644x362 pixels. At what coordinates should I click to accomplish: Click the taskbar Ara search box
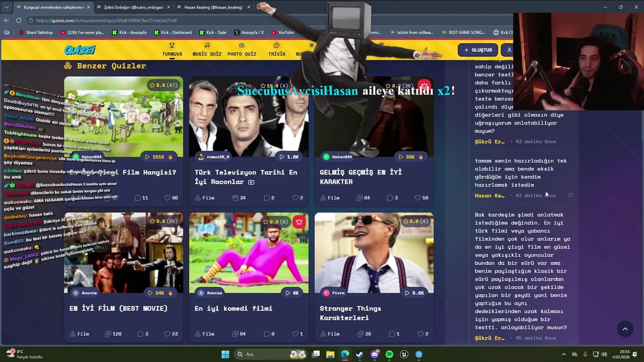[270, 354]
